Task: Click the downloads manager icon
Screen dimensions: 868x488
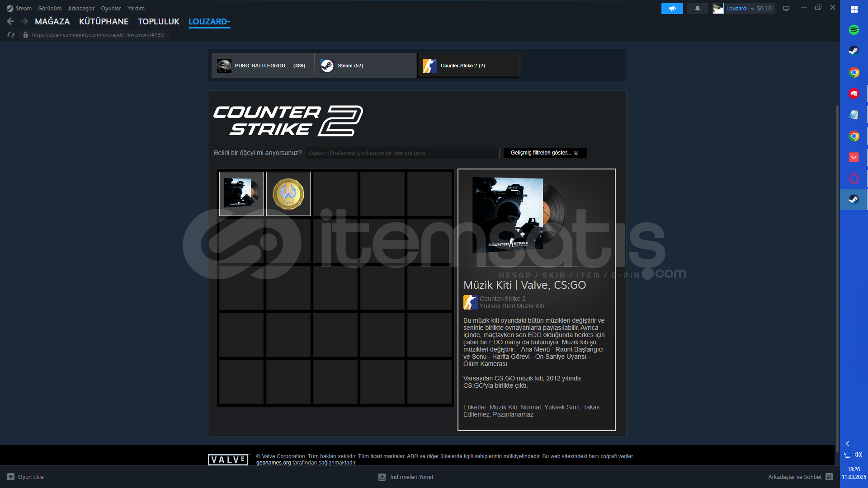Action: point(382,477)
